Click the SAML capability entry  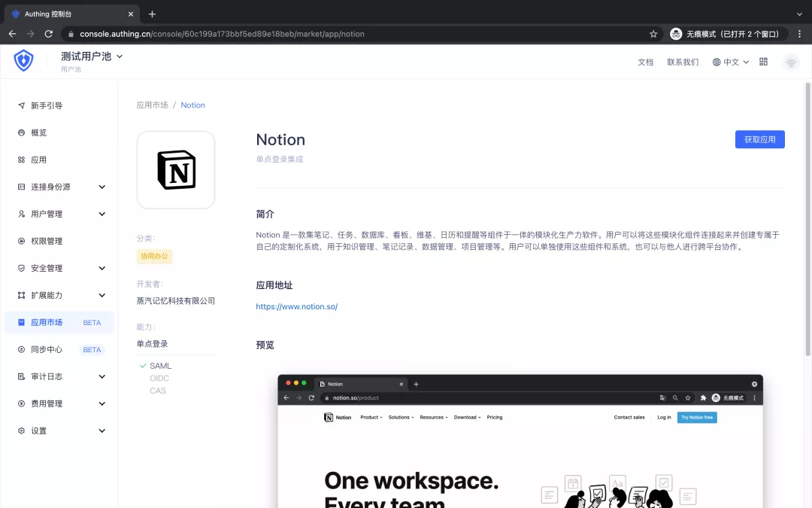(x=161, y=366)
